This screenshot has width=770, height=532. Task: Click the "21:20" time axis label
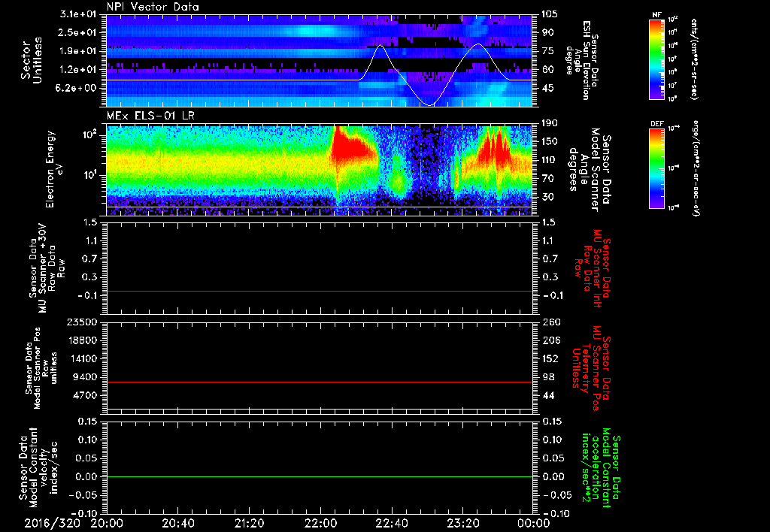(x=250, y=523)
